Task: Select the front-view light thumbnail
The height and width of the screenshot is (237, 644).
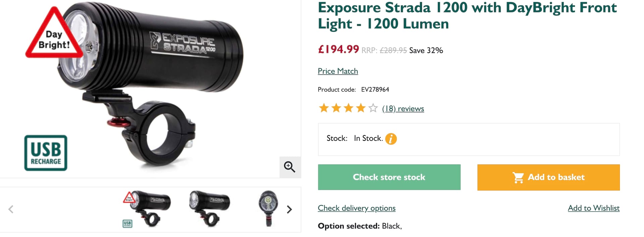Action: (268, 208)
